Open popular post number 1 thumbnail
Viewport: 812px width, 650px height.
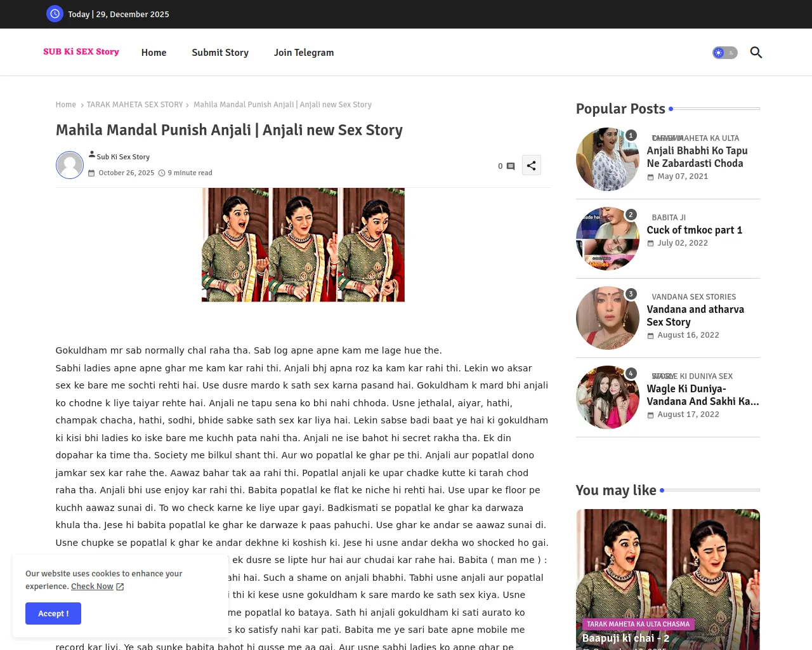(608, 159)
